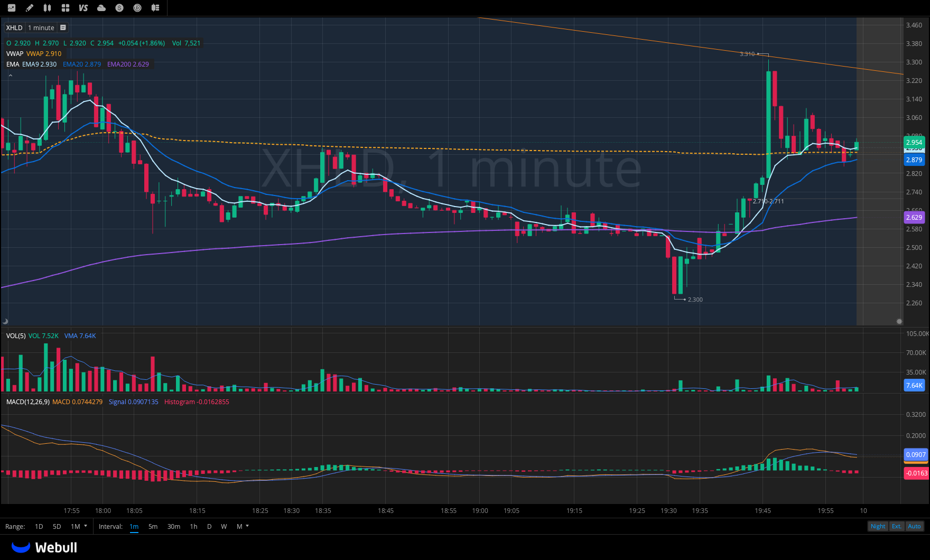Open the indicators chart icon
The image size is (930, 560).
click(12, 8)
